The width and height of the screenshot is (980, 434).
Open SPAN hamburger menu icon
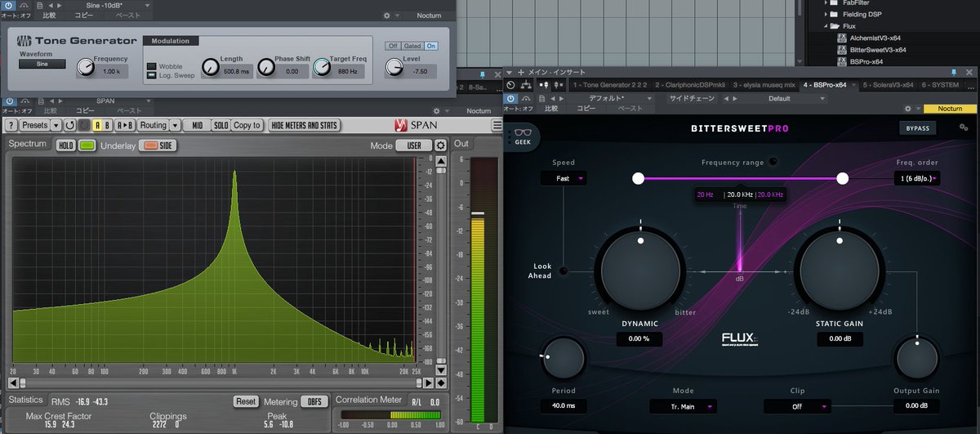497,125
